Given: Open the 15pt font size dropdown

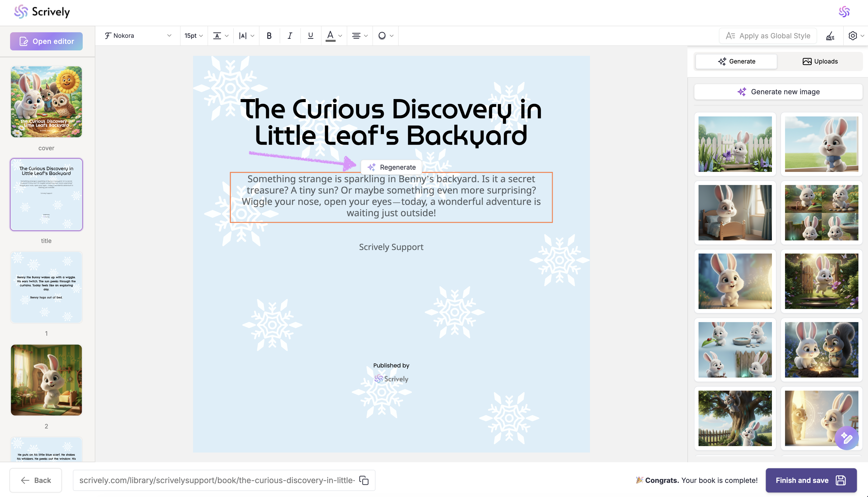Looking at the screenshot, I should tap(193, 36).
